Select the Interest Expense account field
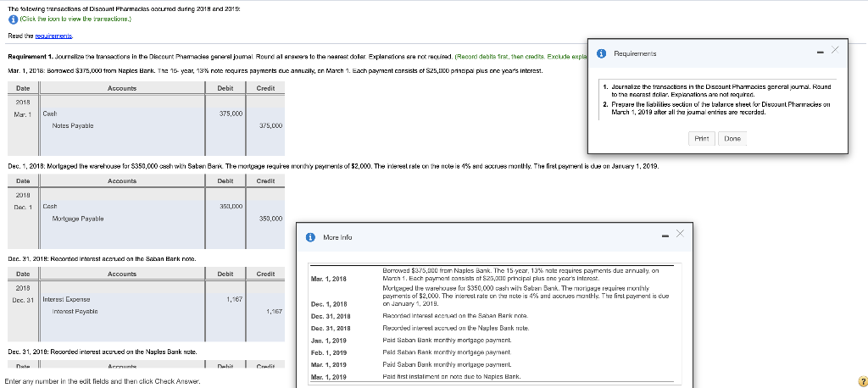This screenshot has height=388, width=868. pos(121,299)
